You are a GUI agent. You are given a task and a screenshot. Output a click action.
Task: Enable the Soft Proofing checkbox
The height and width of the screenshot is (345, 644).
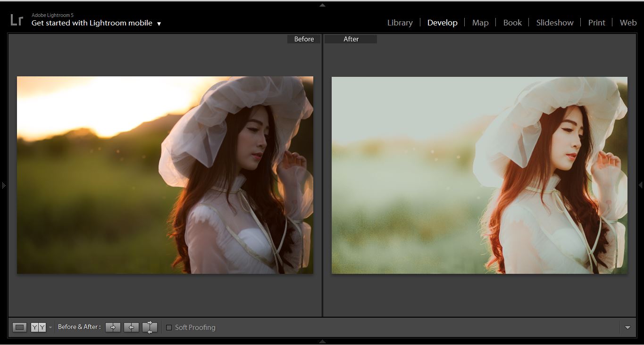pyautogui.click(x=169, y=328)
